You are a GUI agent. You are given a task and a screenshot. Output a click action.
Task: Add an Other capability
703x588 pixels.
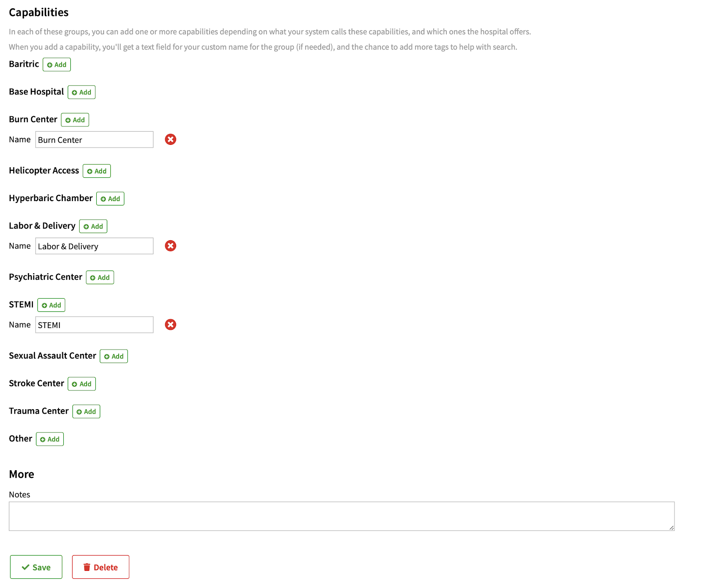click(x=50, y=439)
